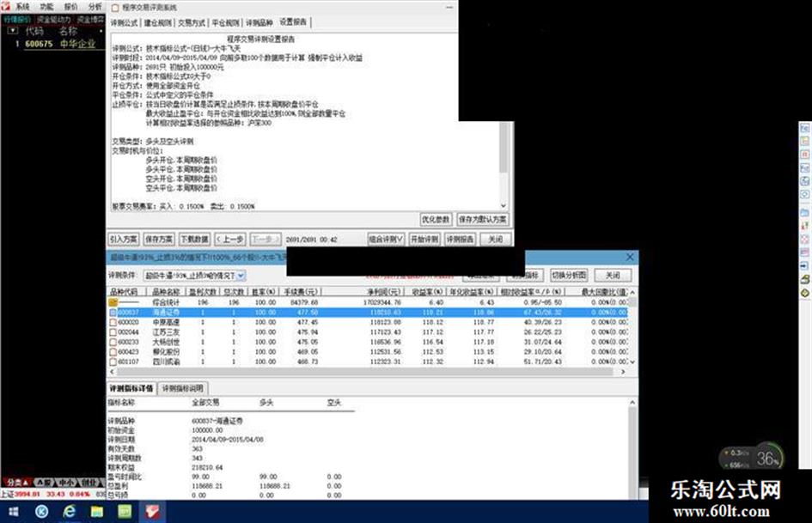Go back with the 上一步 button
Screen dimensions: 812x523
pyautogui.click(x=230, y=240)
